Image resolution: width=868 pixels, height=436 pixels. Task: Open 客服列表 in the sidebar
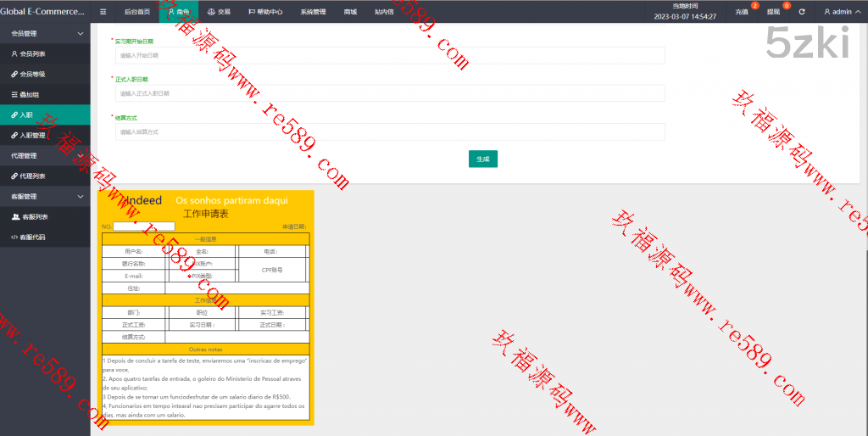[35, 217]
